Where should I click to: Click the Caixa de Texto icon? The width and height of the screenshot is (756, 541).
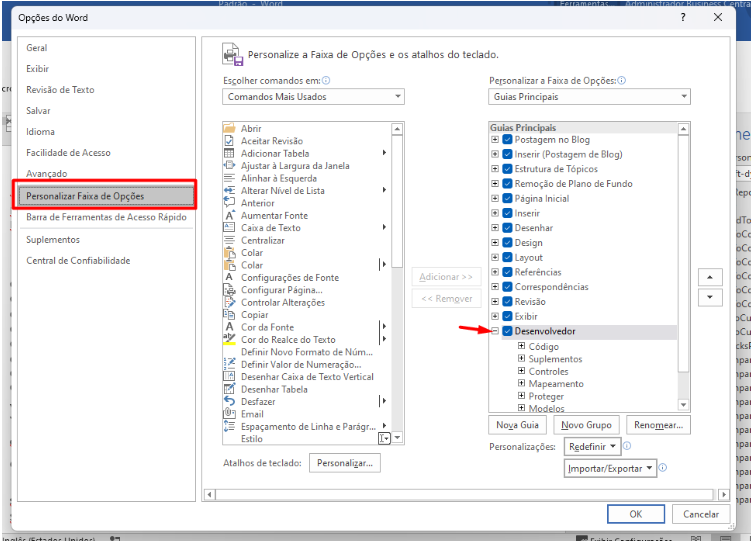(x=230, y=228)
